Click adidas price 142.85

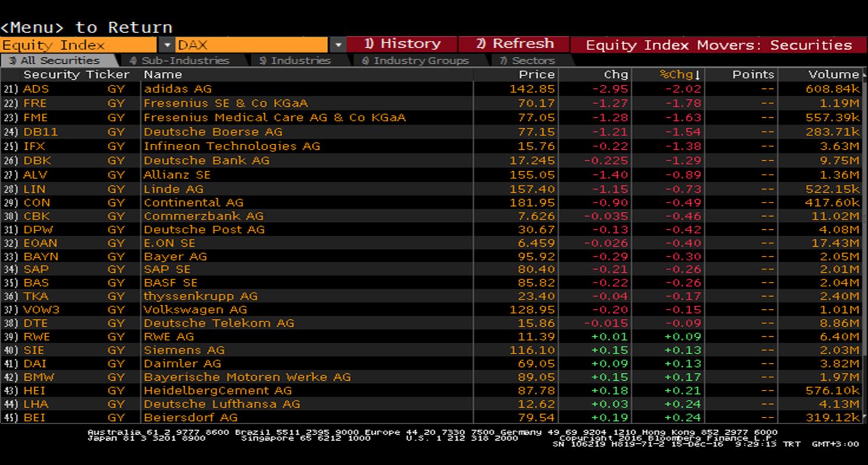(532, 89)
